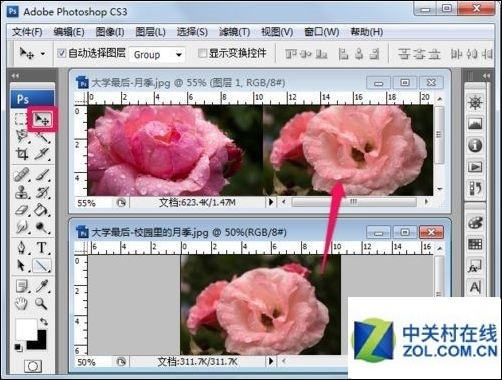Select the Zoom magnifier tool

pos(41,303)
